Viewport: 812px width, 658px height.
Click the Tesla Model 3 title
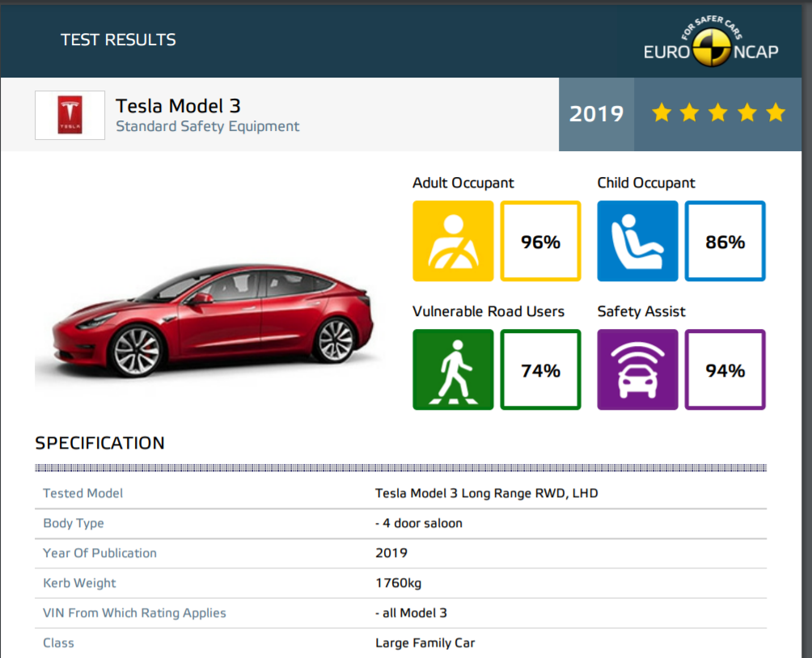coord(178,106)
